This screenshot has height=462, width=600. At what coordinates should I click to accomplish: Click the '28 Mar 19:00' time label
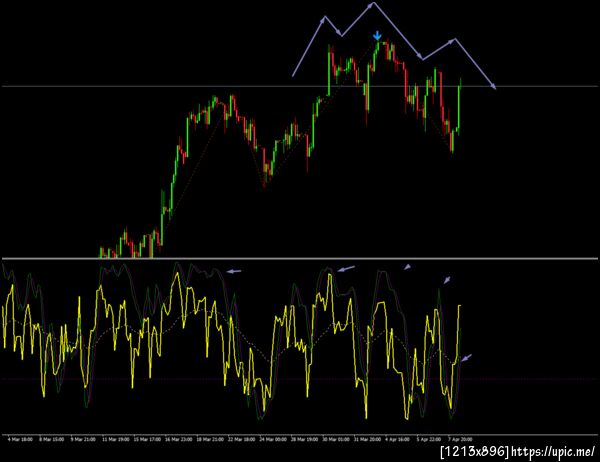click(x=304, y=439)
